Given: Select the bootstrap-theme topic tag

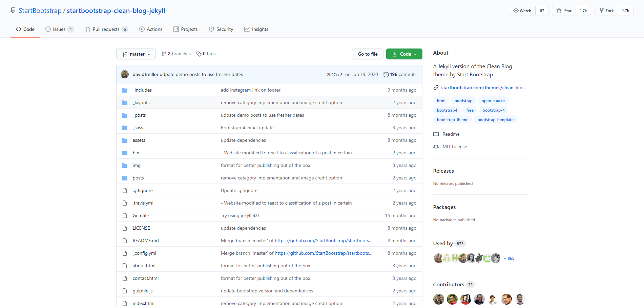Looking at the screenshot, I should pyautogui.click(x=453, y=120).
